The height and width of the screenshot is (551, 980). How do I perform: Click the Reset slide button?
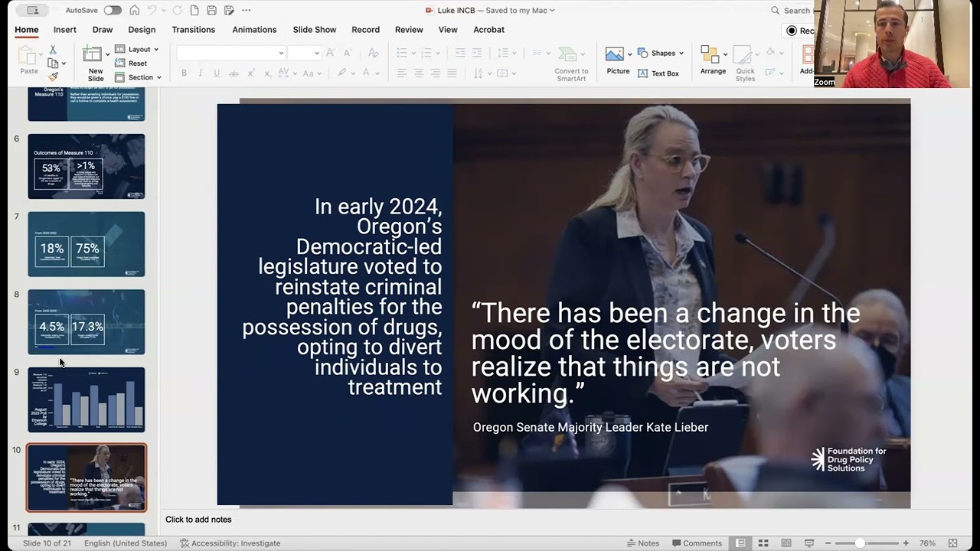(131, 64)
